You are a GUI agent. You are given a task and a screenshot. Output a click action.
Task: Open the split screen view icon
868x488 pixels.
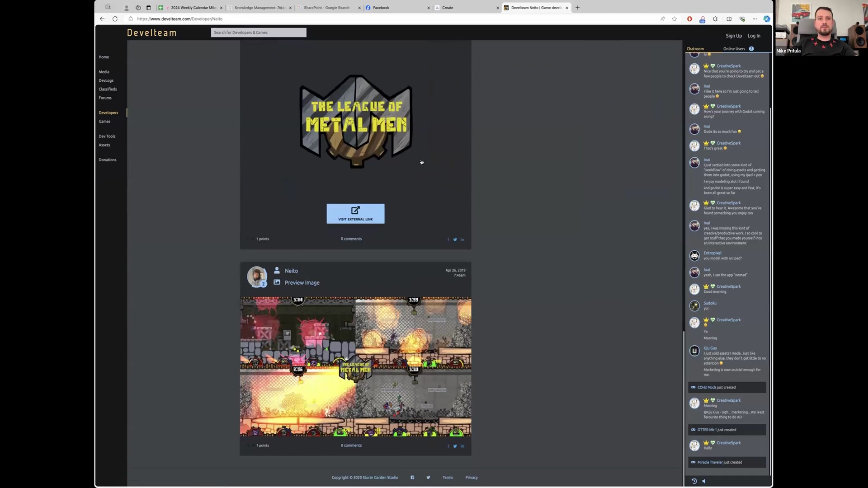point(729,19)
